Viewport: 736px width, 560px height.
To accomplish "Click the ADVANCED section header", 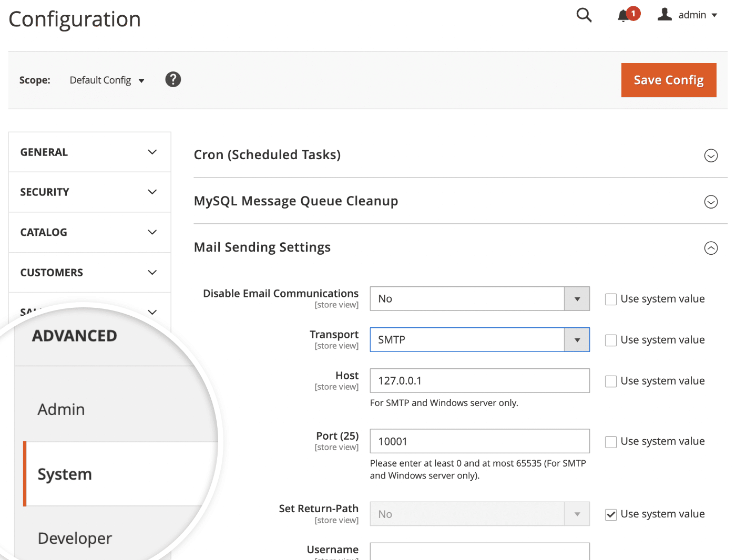I will tap(75, 336).
